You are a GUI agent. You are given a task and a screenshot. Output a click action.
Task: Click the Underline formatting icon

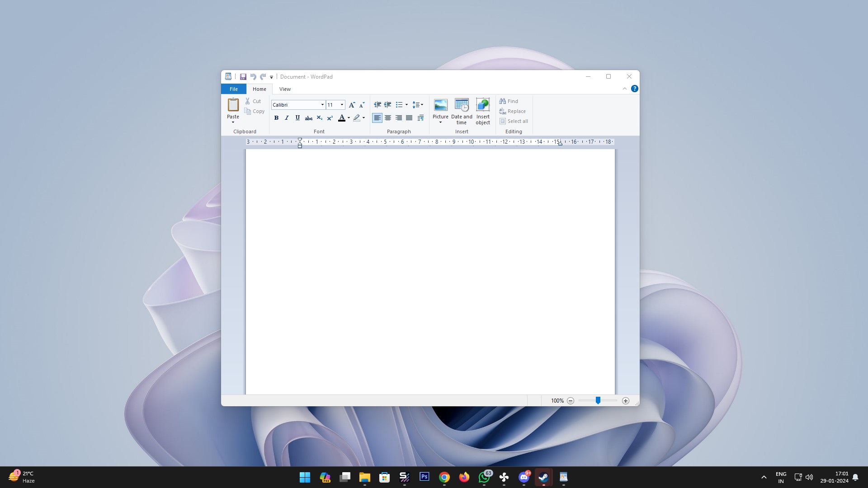(x=297, y=118)
